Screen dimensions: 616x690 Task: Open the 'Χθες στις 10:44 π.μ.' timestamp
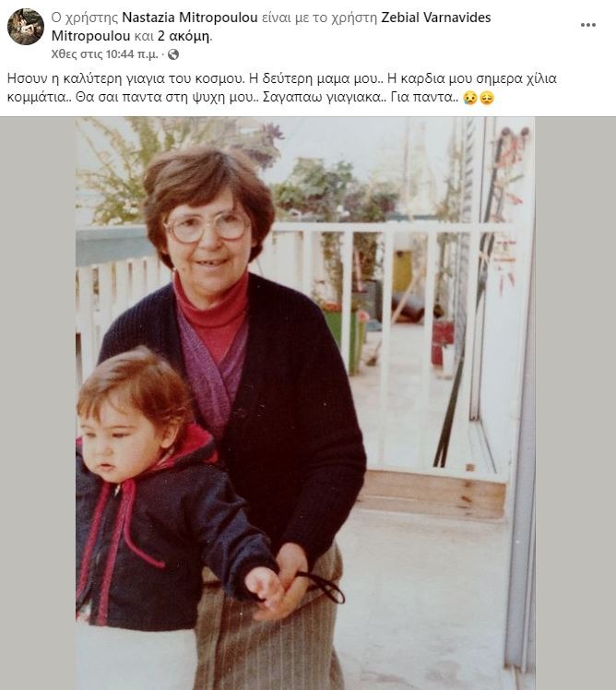105,54
